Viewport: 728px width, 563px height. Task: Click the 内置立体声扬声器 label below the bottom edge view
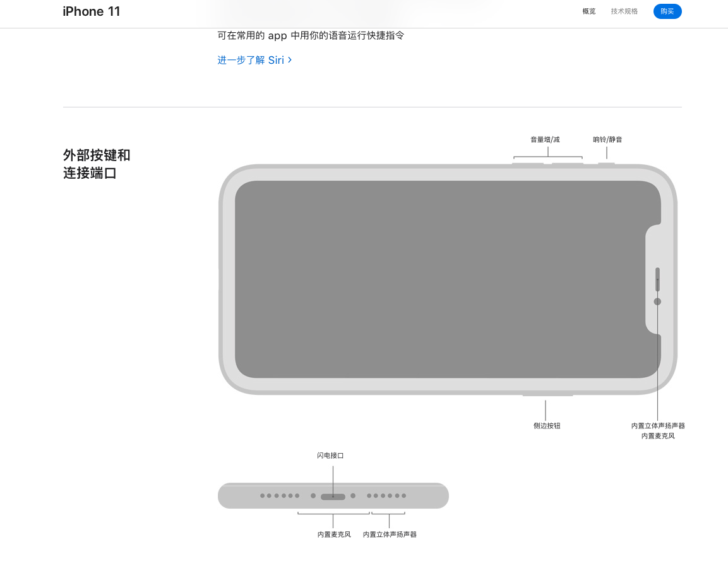[x=390, y=534]
